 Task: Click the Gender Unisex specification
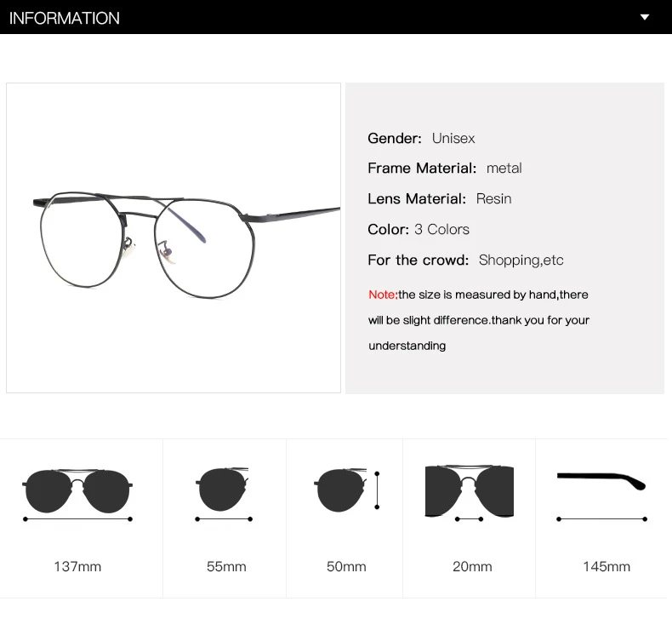tap(421, 139)
